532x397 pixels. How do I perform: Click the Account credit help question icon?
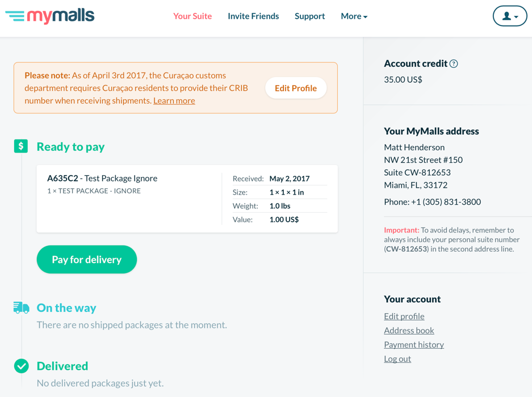click(454, 64)
